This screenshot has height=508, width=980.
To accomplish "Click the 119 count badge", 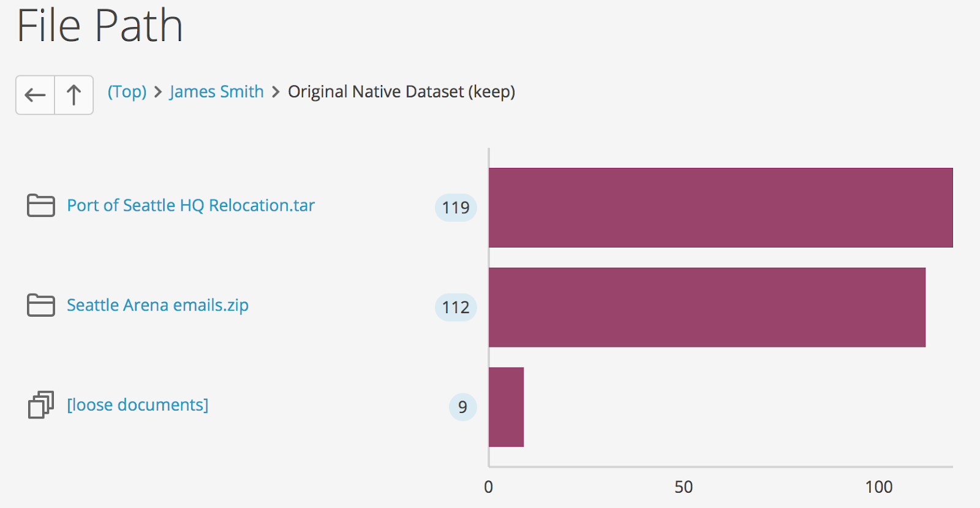I will [x=455, y=208].
